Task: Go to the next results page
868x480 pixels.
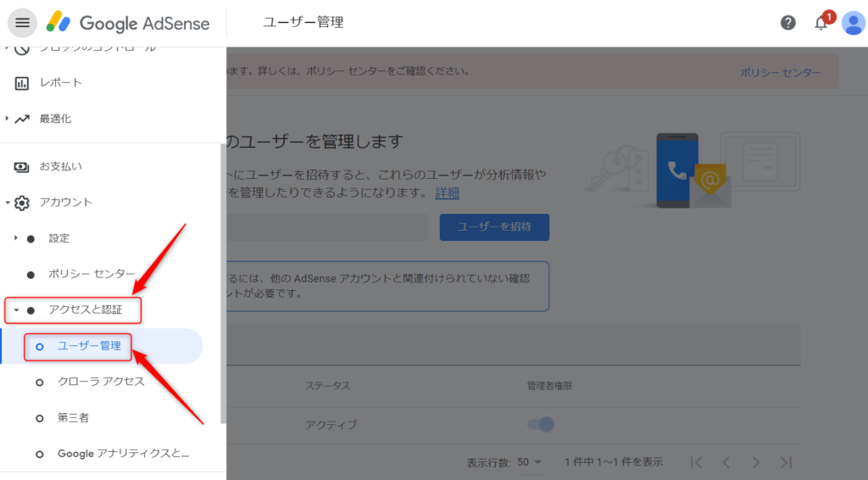Action: (x=755, y=461)
